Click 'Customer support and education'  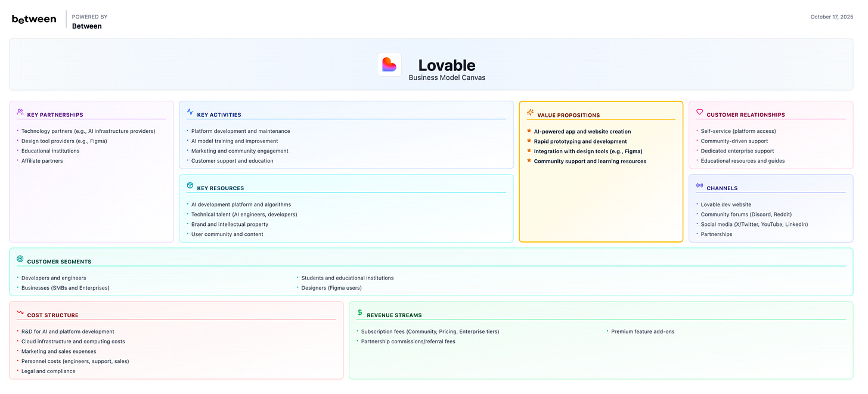point(232,161)
